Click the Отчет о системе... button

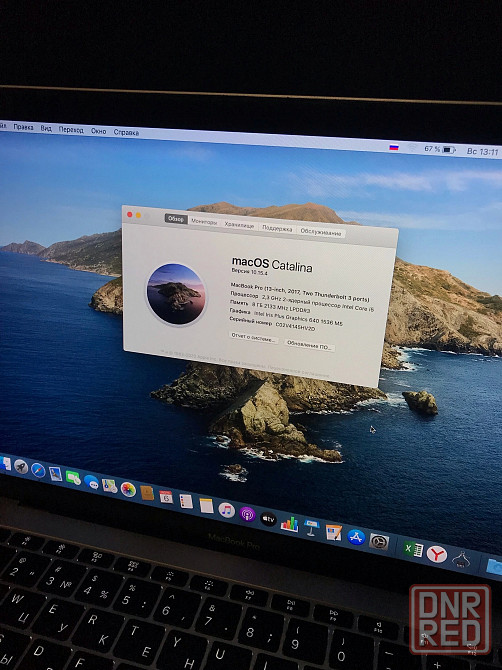tap(254, 338)
